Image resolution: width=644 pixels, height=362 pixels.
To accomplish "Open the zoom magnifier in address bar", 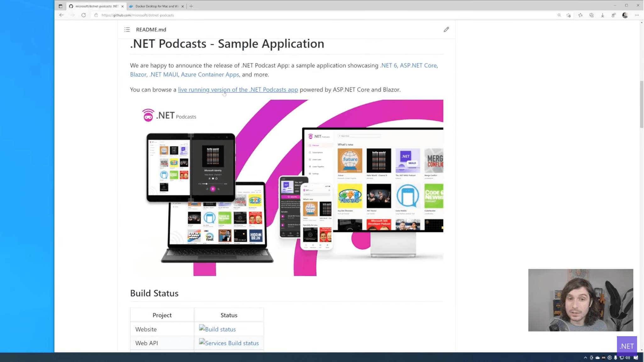I will tap(559, 15).
